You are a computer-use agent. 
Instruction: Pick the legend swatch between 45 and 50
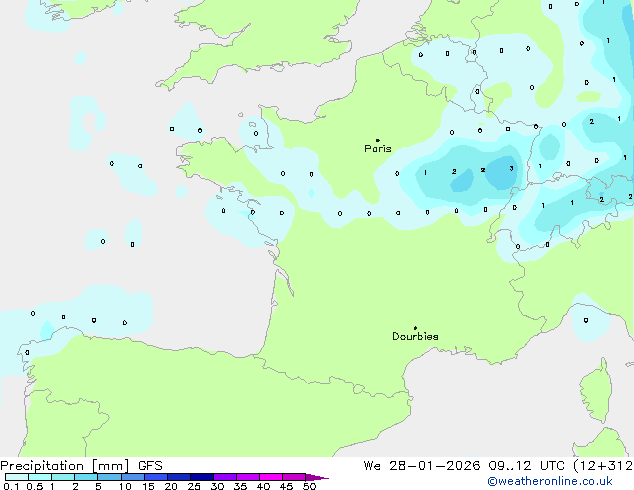coord(294,477)
